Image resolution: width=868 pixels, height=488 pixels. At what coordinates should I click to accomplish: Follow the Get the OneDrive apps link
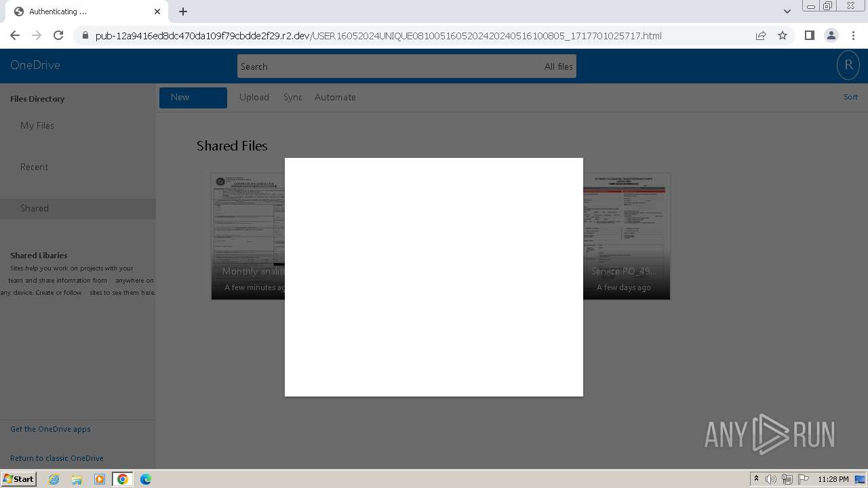(x=50, y=429)
